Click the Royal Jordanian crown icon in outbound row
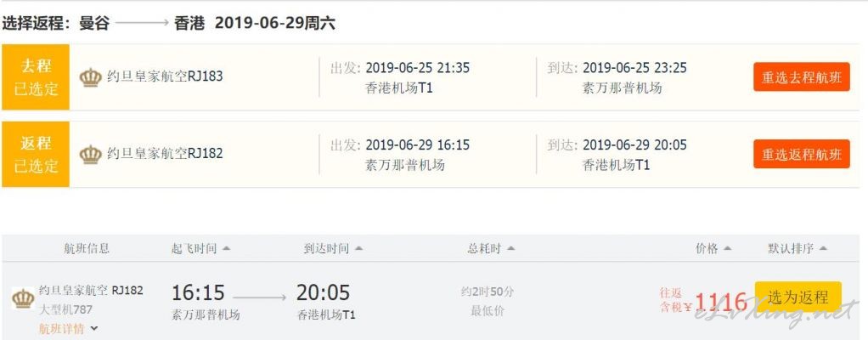 coord(90,77)
